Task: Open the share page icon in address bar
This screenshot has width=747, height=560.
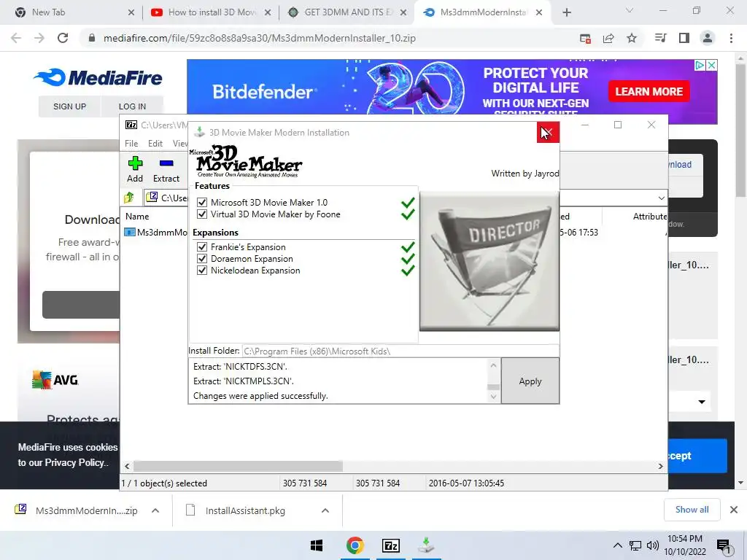Action: [608, 38]
